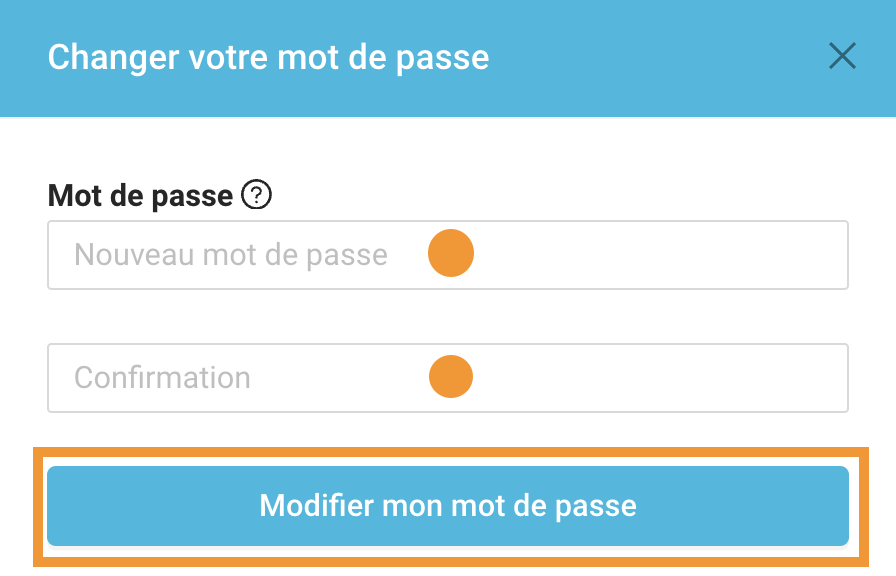Viewport: 896px width, 576px height.
Task: Focus the Confirmation password field
Action: [x=448, y=378]
